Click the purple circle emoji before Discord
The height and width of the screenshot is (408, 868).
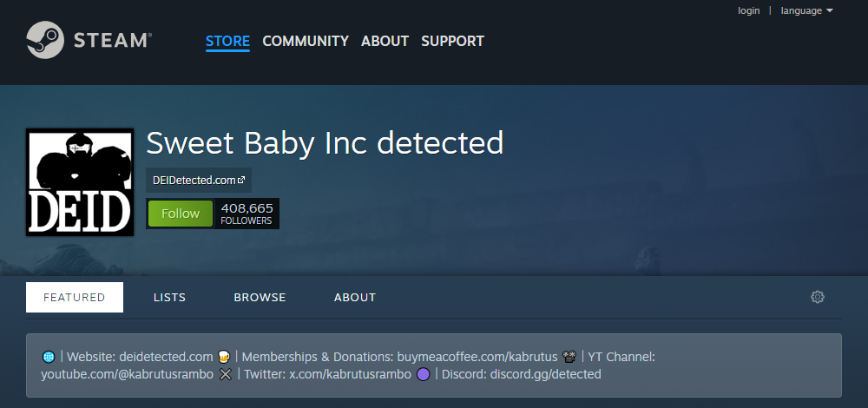[x=423, y=375]
